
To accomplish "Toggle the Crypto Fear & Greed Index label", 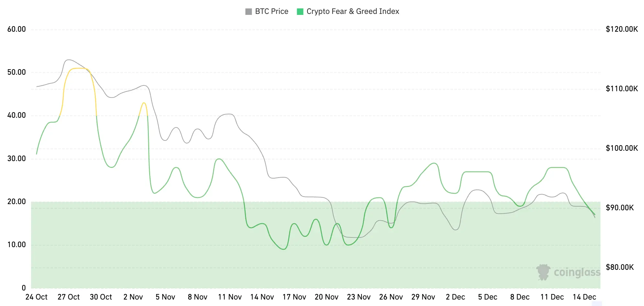I will click(353, 12).
